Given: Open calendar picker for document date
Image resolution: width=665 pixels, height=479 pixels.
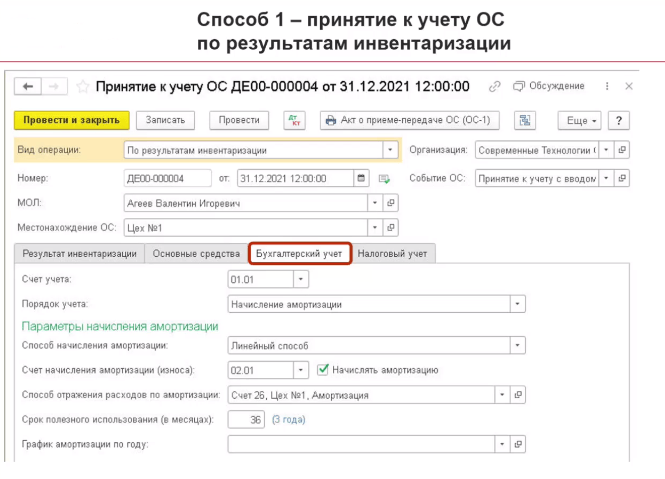Looking at the screenshot, I should pyautogui.click(x=361, y=178).
